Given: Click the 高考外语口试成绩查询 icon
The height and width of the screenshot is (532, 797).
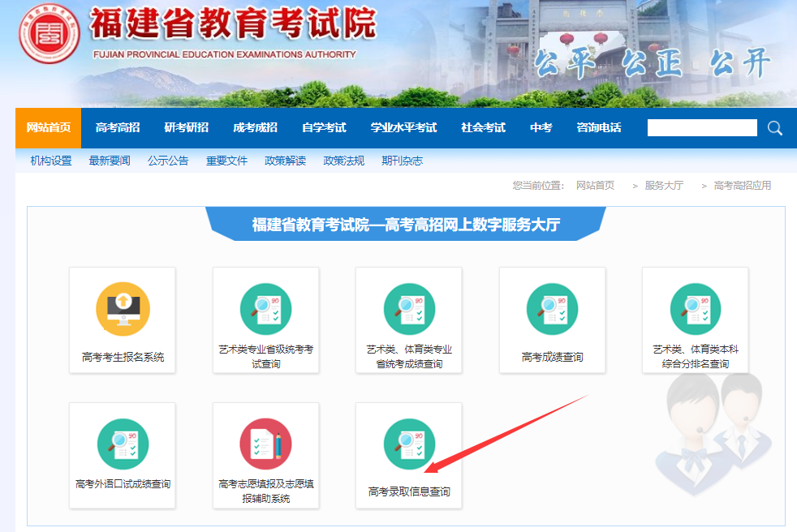Looking at the screenshot, I should pyautogui.click(x=122, y=454).
